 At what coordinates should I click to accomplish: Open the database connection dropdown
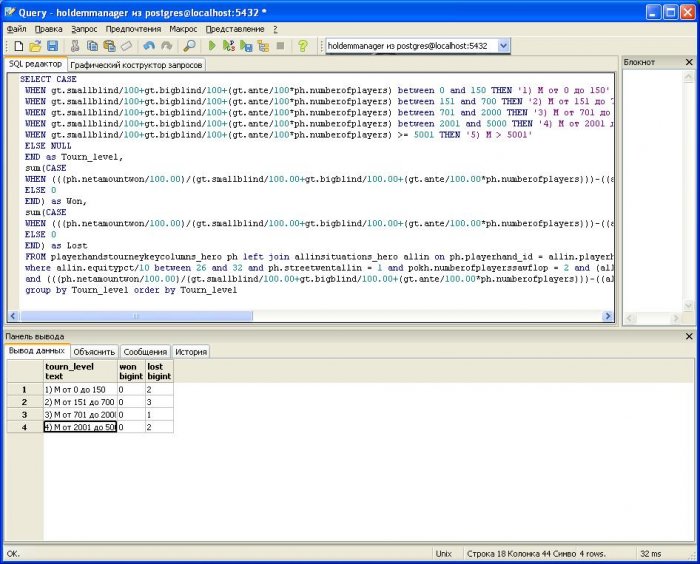pyautogui.click(x=503, y=46)
